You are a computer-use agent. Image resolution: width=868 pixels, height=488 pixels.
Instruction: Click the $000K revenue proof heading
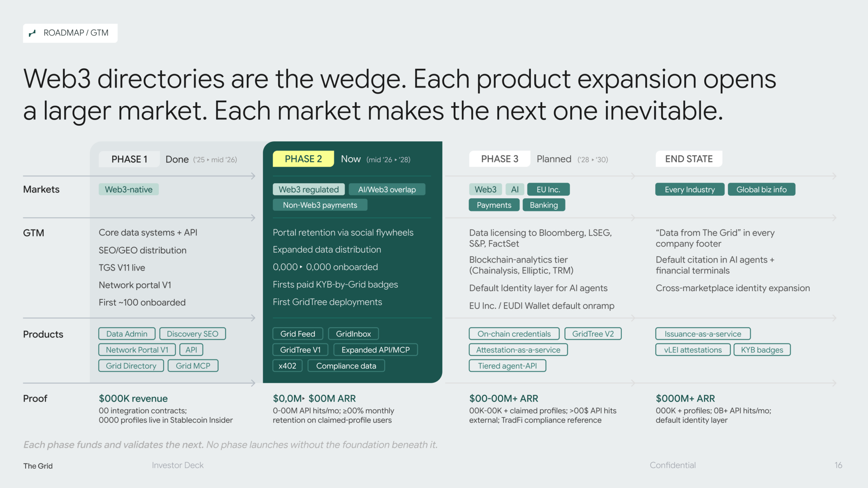[133, 399]
